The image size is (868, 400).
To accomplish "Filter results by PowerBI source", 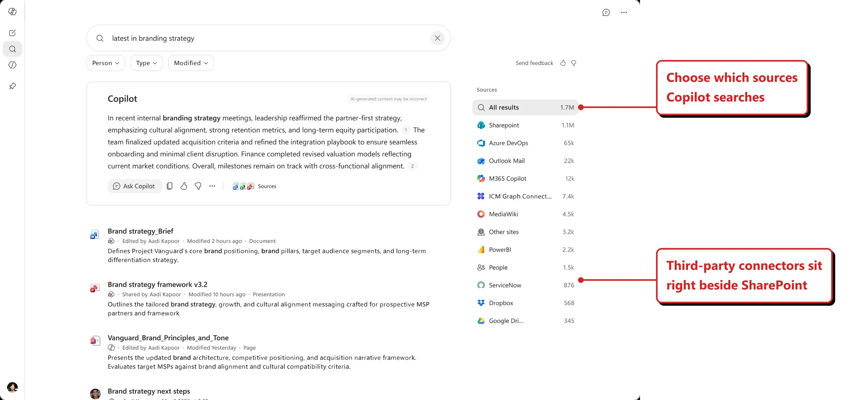I will [525, 250].
